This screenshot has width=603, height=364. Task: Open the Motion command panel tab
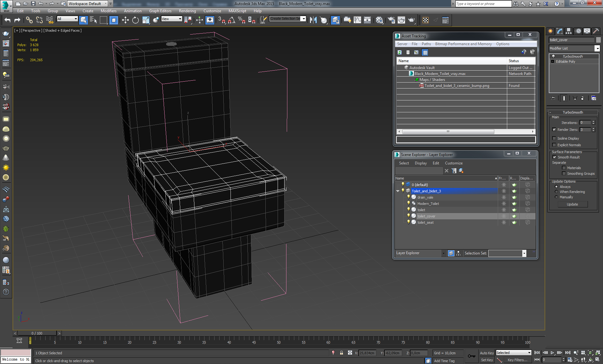578,31
